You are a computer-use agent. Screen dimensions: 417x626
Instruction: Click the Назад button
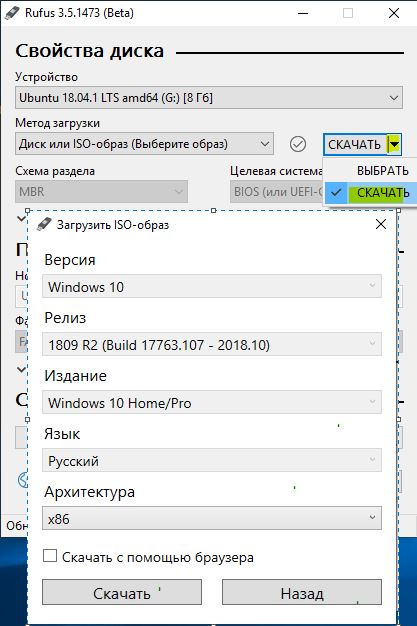pyautogui.click(x=302, y=592)
